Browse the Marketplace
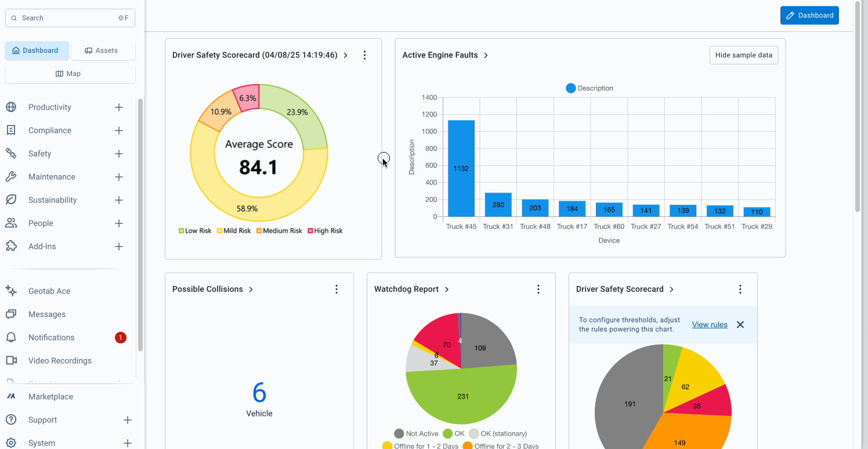Image resolution: width=868 pixels, height=449 pixels. (51, 396)
